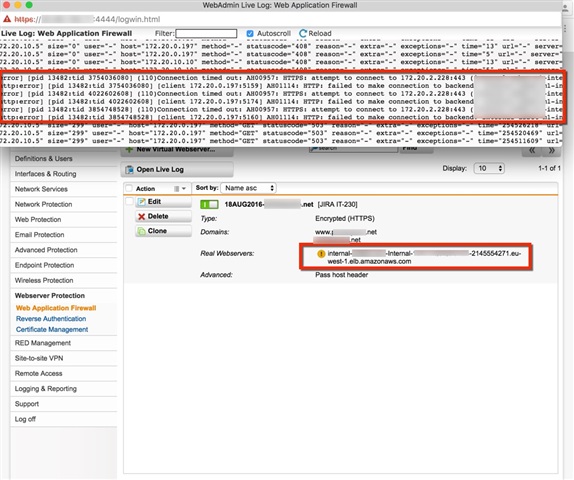Click the Encrypted (HTTPS) type value
Viewport: 574px width, 480px height.
click(345, 219)
